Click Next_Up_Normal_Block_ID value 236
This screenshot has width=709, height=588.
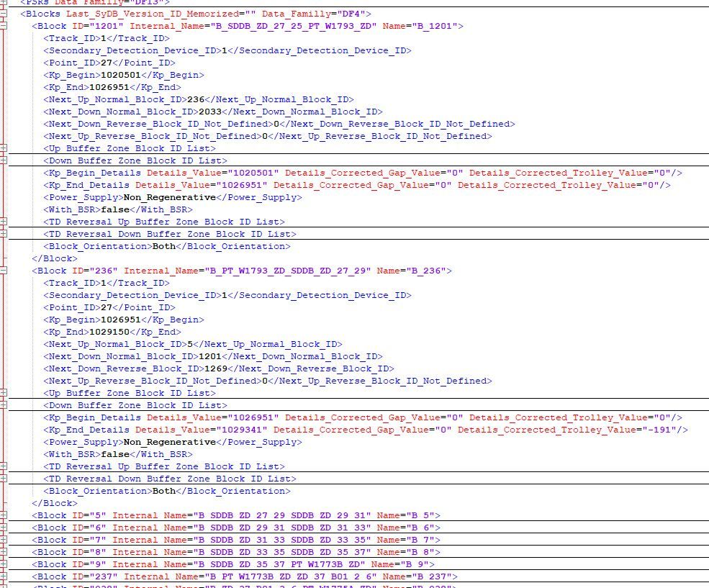pyautogui.click(x=196, y=99)
